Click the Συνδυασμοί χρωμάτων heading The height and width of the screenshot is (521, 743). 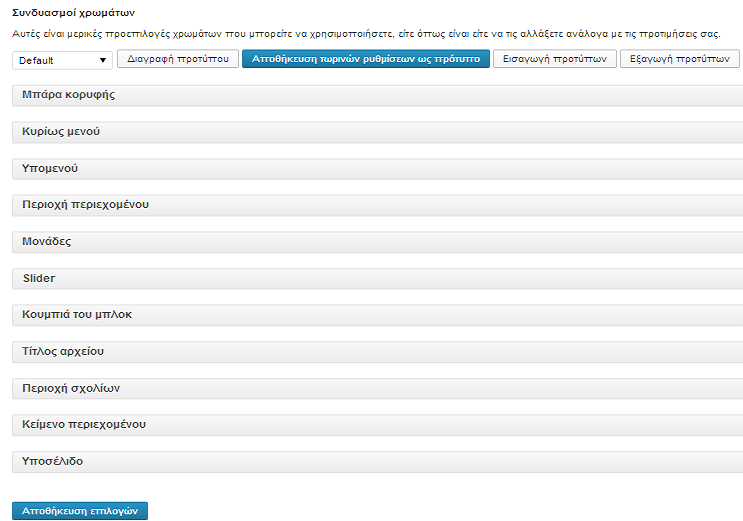73,13
